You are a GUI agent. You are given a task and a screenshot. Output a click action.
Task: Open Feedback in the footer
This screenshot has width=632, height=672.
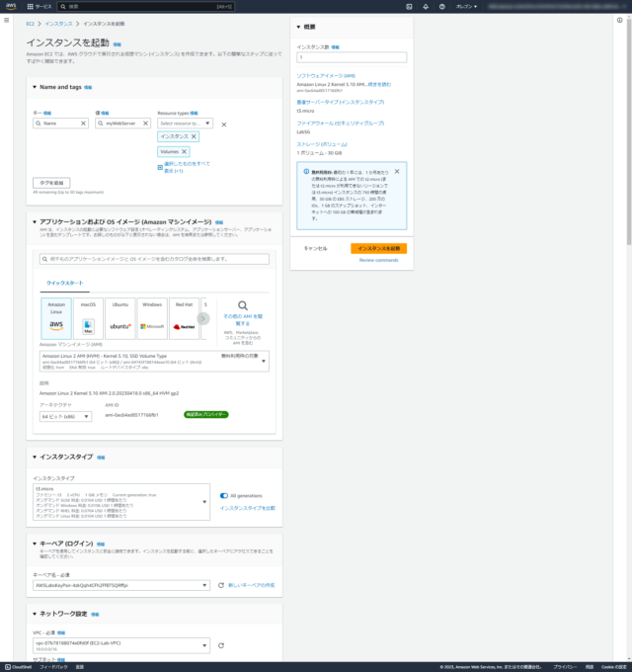click(x=53, y=667)
